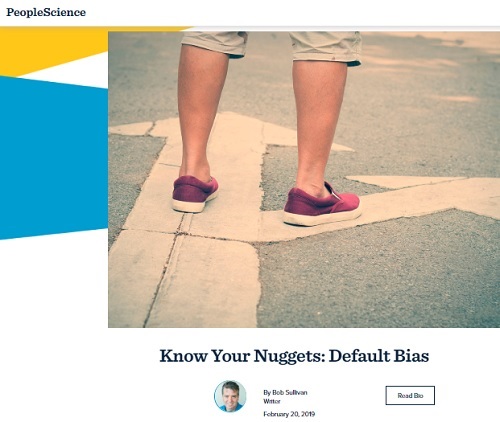Click the blue decorative shape
500x422 pixels.
[x=53, y=158]
